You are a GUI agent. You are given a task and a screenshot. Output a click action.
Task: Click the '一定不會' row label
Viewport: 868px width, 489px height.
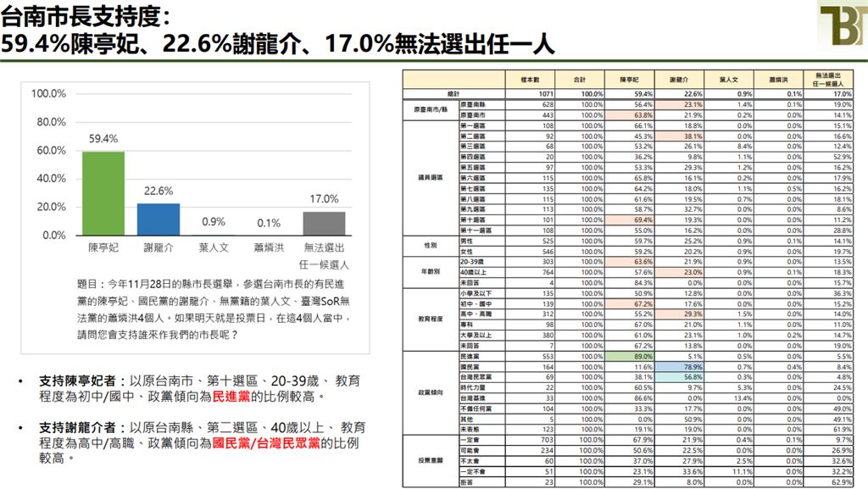473,472
